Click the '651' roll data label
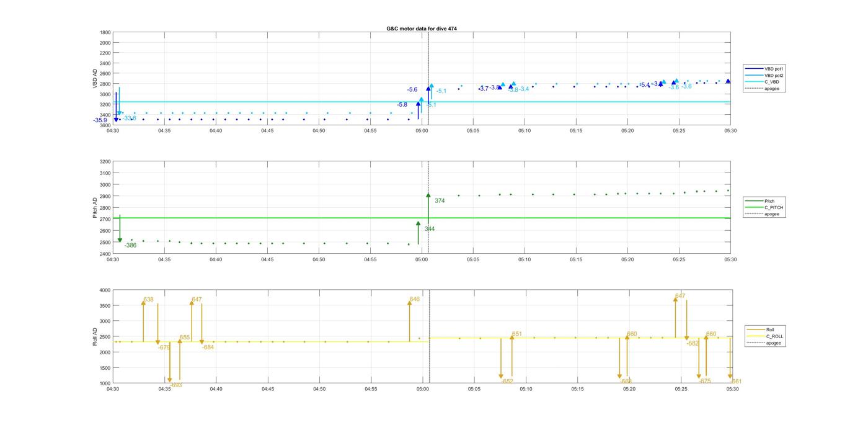 click(517, 334)
